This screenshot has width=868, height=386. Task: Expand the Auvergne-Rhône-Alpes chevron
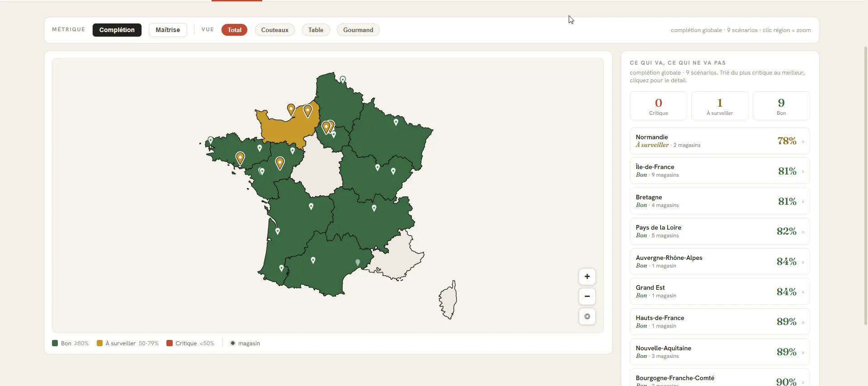point(803,262)
